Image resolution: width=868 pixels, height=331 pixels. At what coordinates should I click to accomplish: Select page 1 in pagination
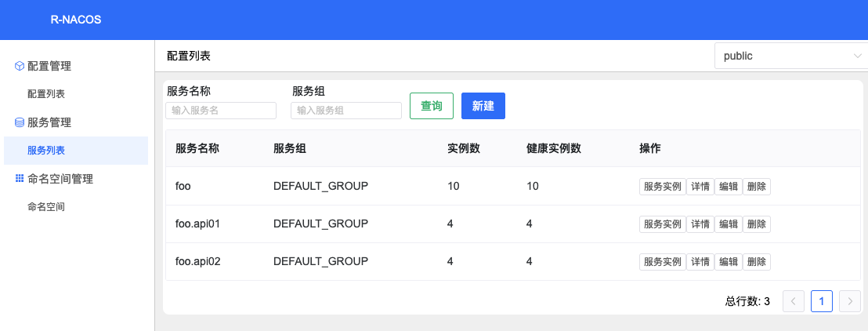[822, 301]
